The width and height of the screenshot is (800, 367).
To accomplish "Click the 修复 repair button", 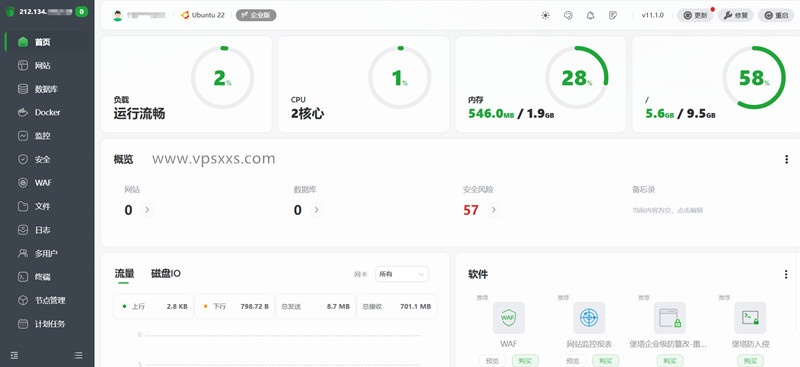I will [x=735, y=15].
